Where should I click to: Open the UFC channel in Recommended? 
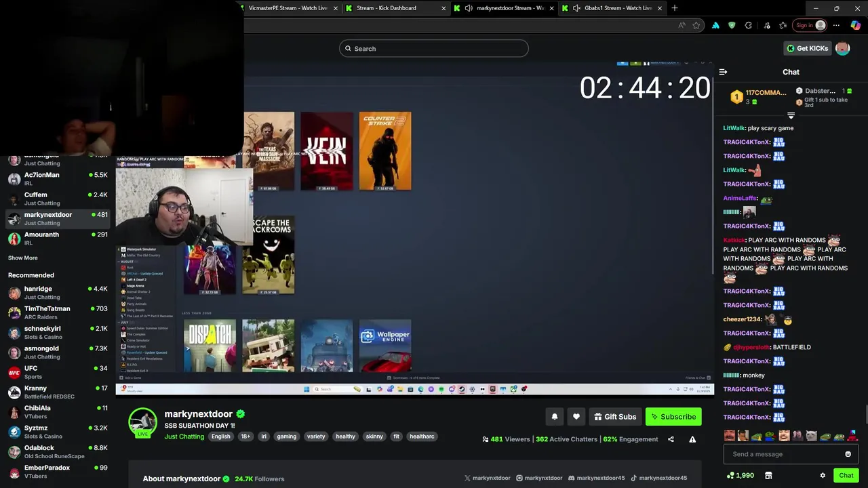pos(58,372)
